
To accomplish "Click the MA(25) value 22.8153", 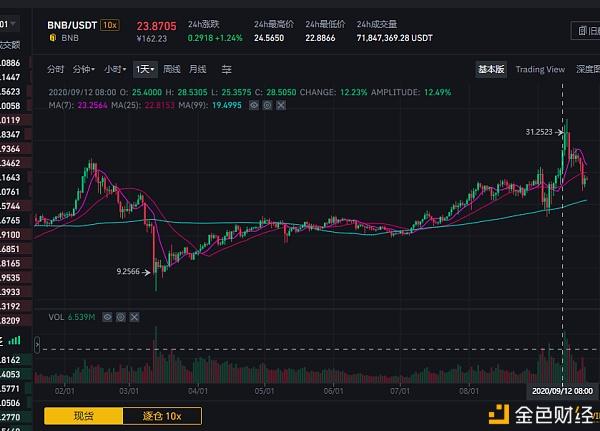I will [x=160, y=105].
